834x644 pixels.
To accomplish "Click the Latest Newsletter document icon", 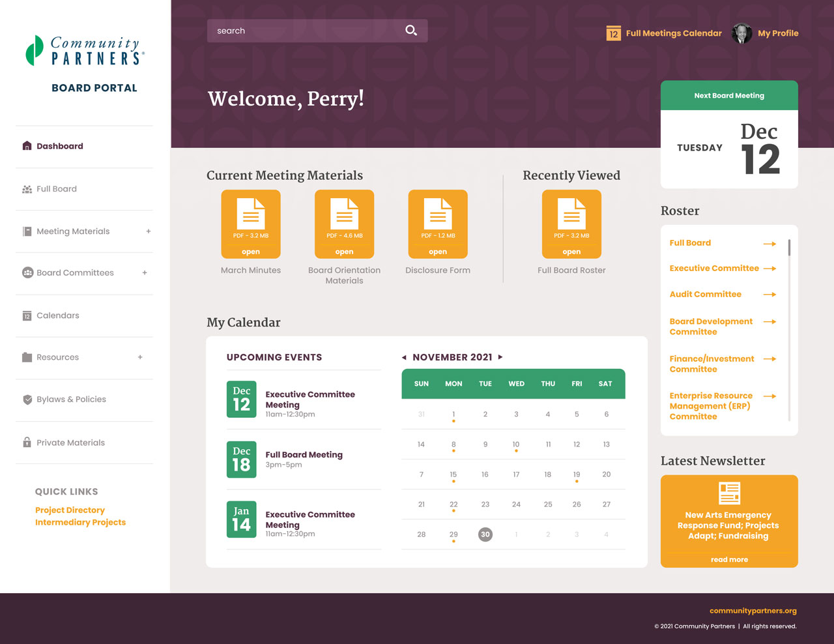I will coord(729,493).
